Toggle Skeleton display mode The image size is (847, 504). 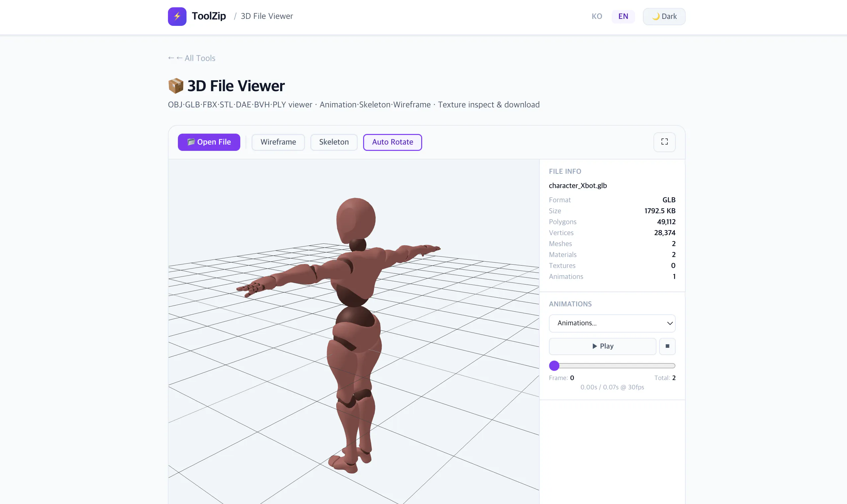pyautogui.click(x=334, y=142)
